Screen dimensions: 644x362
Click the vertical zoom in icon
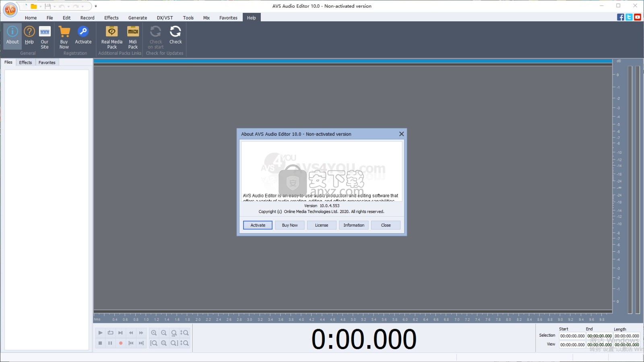coord(184,333)
